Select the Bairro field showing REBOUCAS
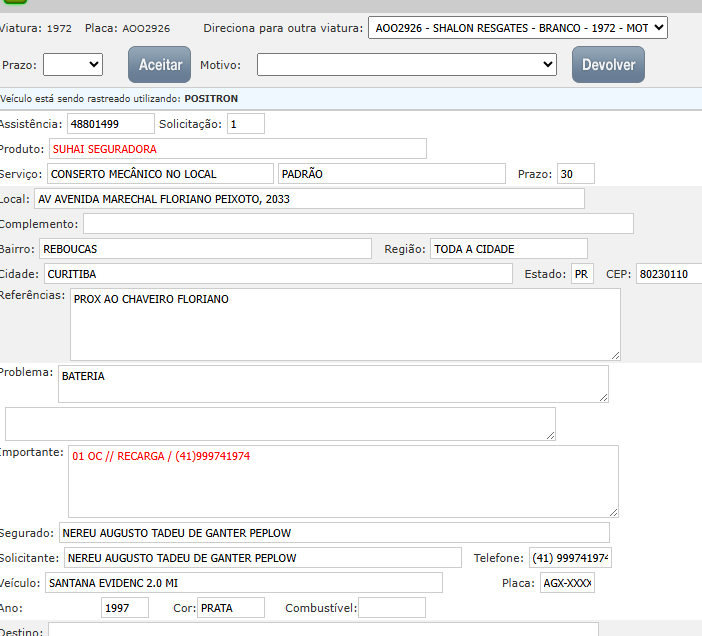The width and height of the screenshot is (702, 636). [x=204, y=249]
